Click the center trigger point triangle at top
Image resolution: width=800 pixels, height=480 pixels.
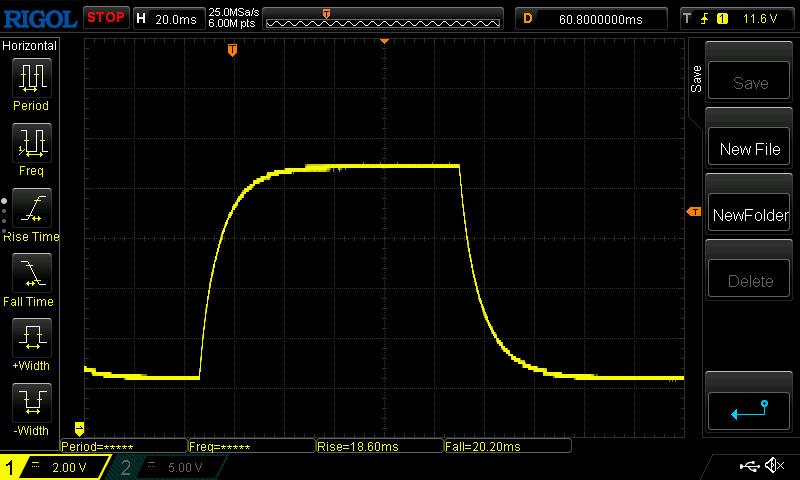click(385, 41)
